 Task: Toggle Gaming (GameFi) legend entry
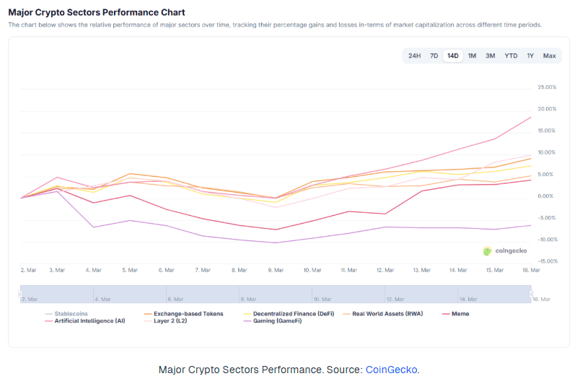pos(273,321)
